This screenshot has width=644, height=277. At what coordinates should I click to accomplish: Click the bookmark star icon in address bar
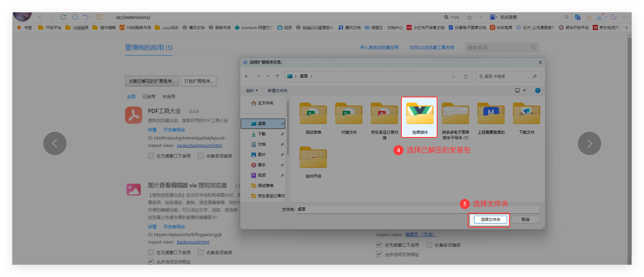click(x=469, y=17)
